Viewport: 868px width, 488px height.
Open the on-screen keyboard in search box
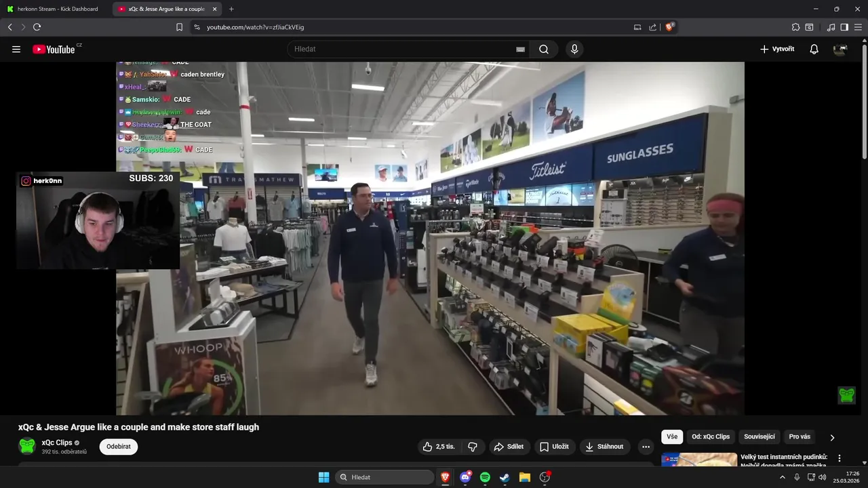tap(520, 49)
